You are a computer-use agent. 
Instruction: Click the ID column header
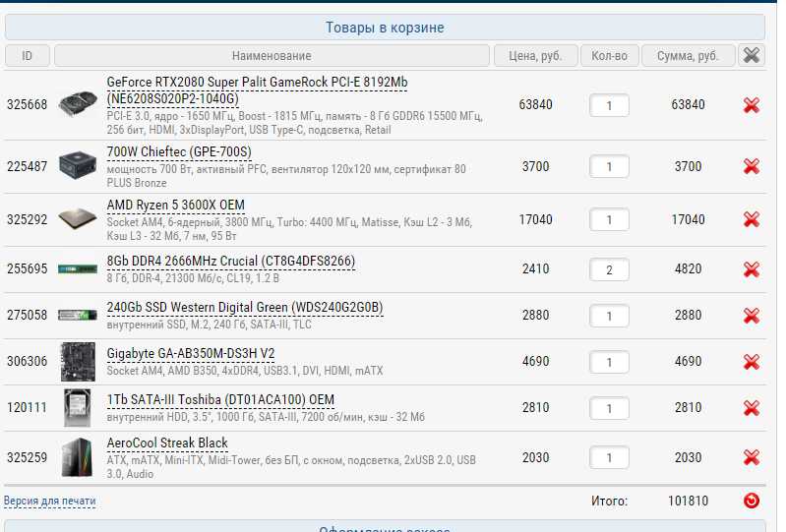[x=28, y=55]
